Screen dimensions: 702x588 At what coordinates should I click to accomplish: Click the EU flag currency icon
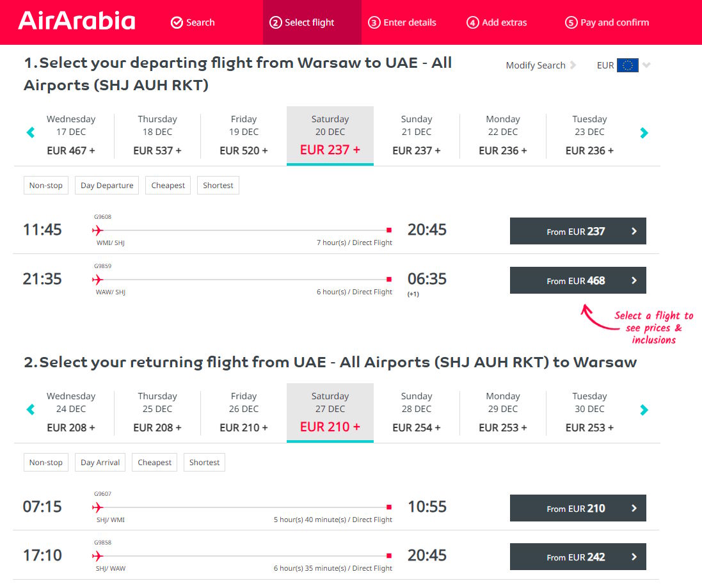tap(627, 65)
